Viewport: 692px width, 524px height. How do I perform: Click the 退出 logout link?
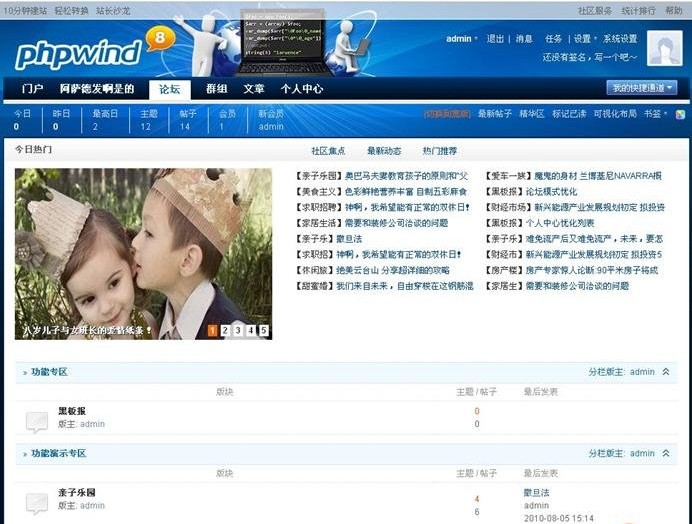pos(495,39)
